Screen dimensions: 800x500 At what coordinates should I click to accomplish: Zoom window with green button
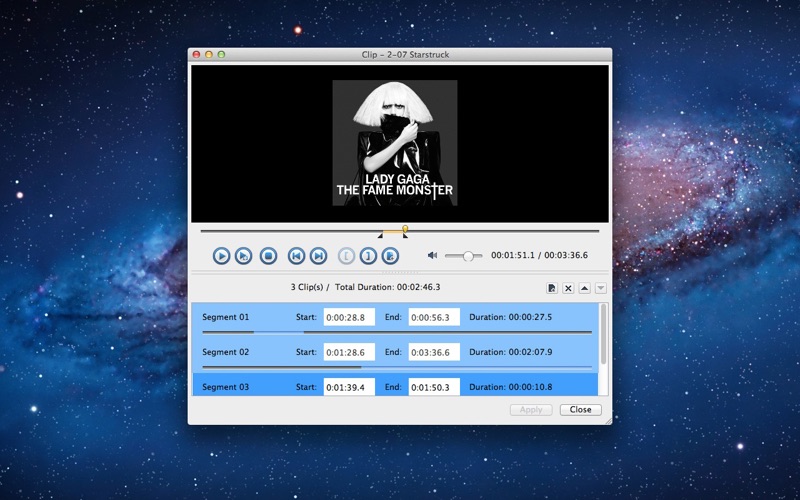pos(221,54)
